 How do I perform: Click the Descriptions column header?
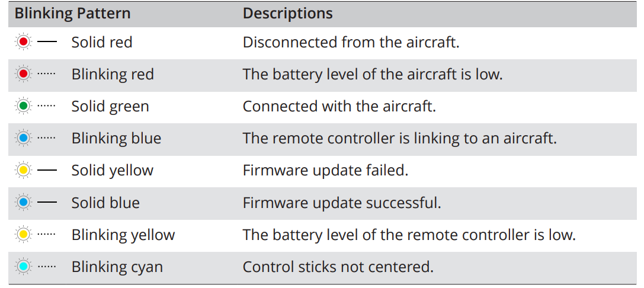[287, 14]
